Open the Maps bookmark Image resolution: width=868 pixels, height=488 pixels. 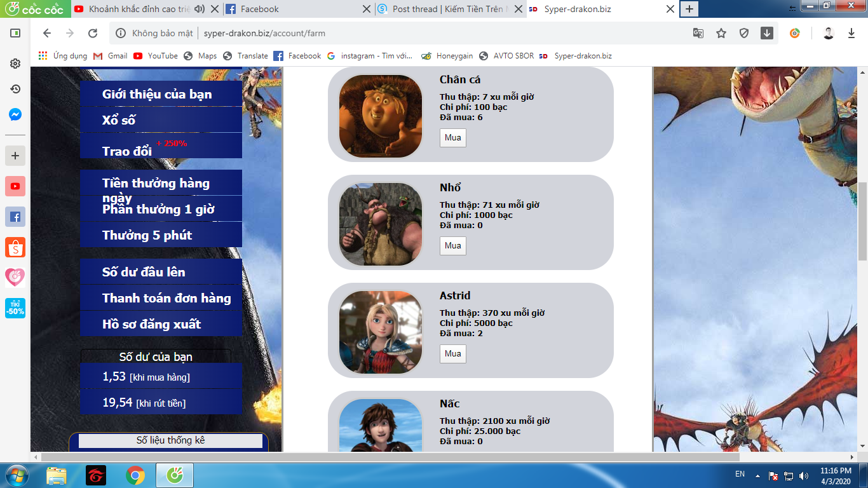pos(200,56)
